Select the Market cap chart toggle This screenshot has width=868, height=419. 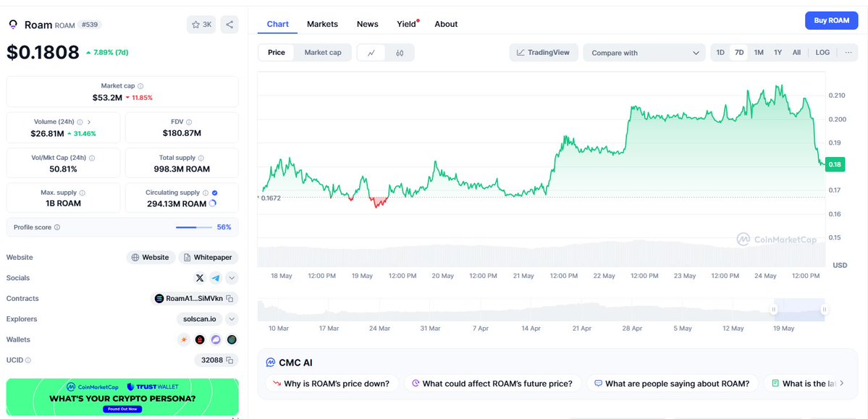323,53
